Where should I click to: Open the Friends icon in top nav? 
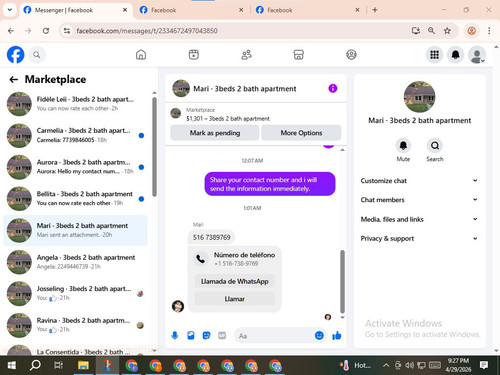point(246,55)
